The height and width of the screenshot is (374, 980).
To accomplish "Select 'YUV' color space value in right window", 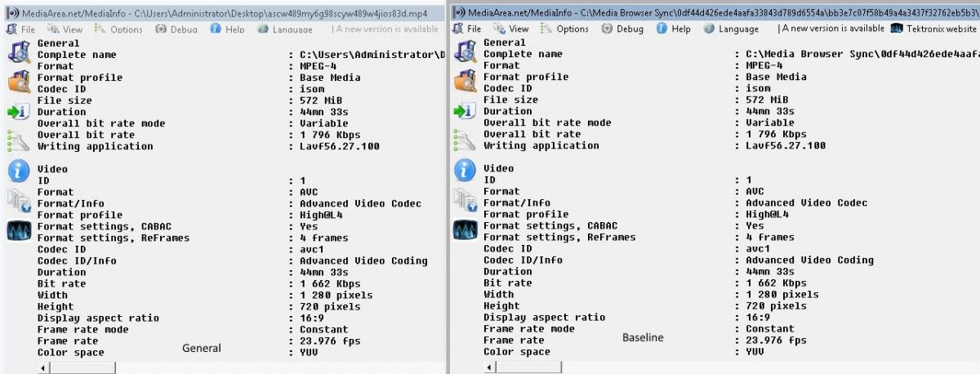I will pyautogui.click(x=755, y=351).
